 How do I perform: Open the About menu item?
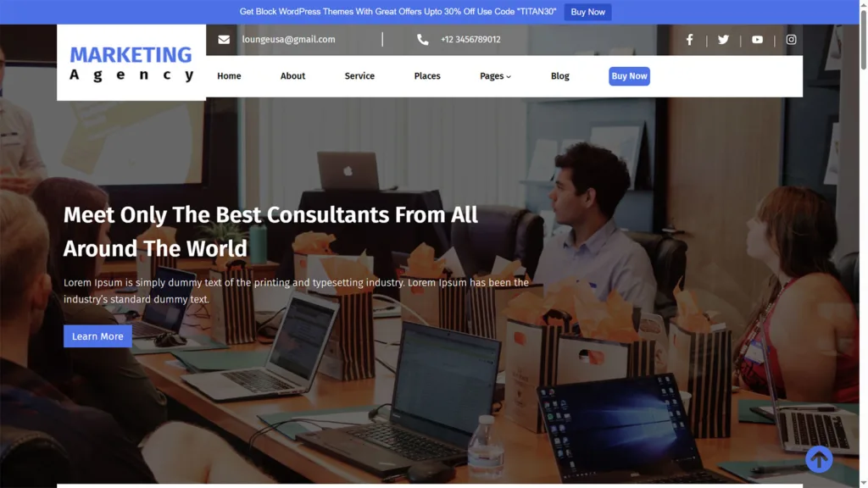click(x=292, y=76)
